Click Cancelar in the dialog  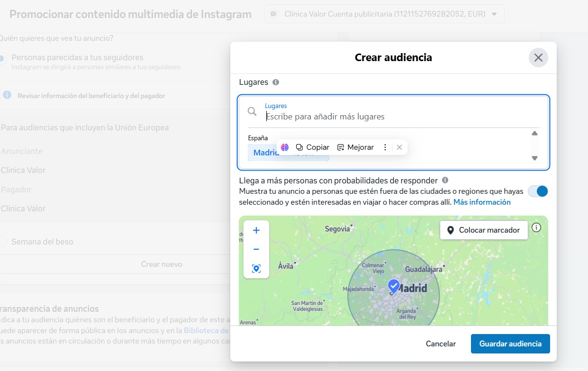click(x=441, y=344)
